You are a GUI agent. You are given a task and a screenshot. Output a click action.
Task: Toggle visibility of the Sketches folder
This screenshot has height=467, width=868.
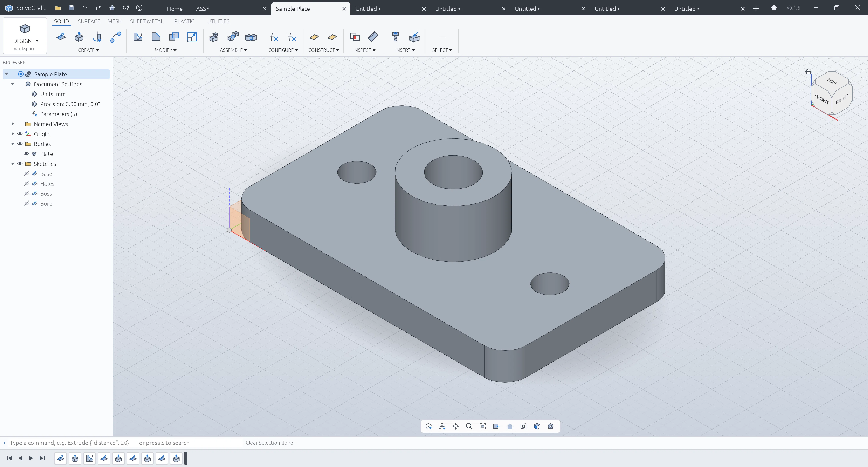coord(20,164)
